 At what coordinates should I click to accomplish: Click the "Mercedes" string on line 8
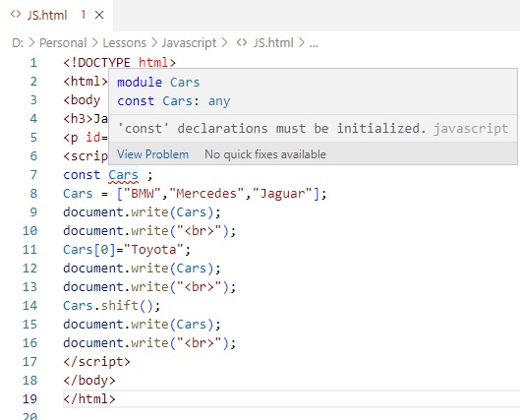click(206, 194)
